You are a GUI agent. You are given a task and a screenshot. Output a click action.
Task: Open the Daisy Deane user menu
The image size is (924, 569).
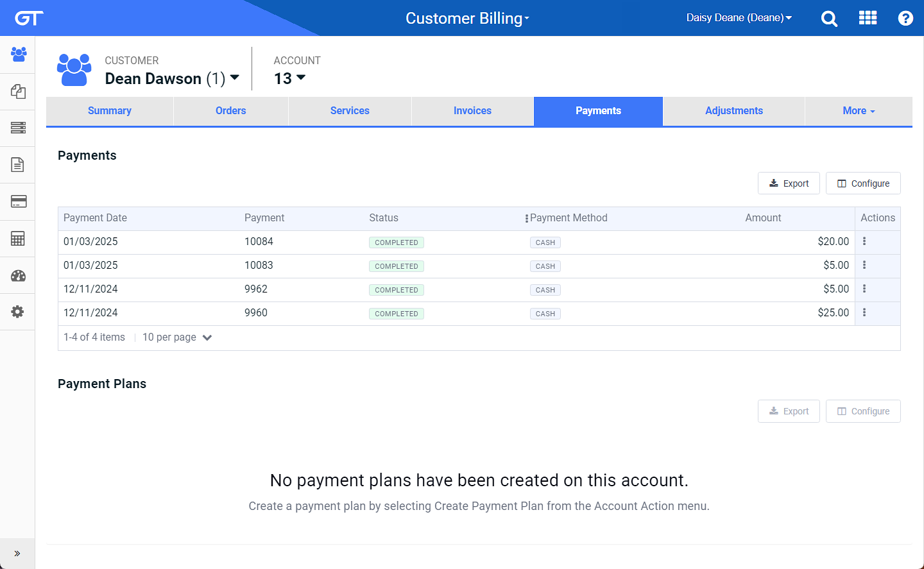(x=739, y=18)
